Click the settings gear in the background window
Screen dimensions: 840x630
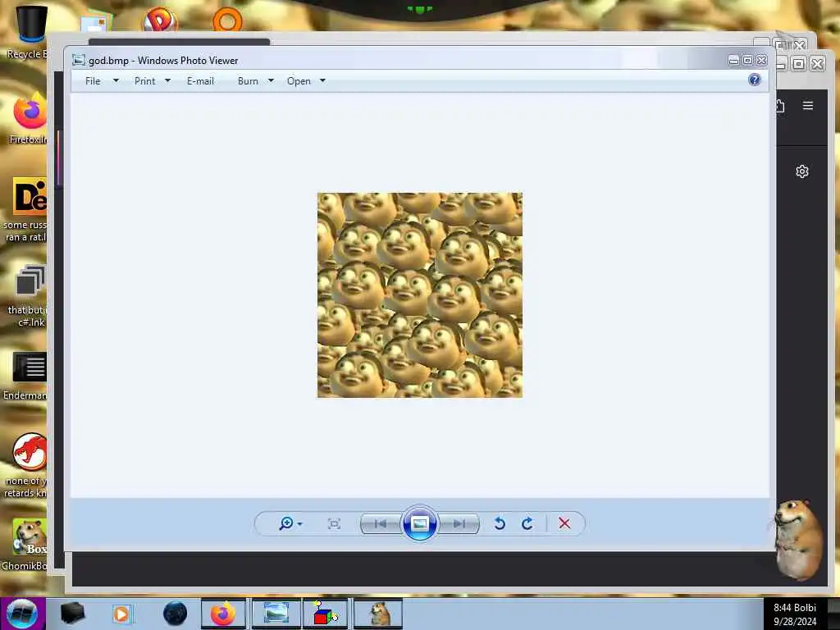802,171
